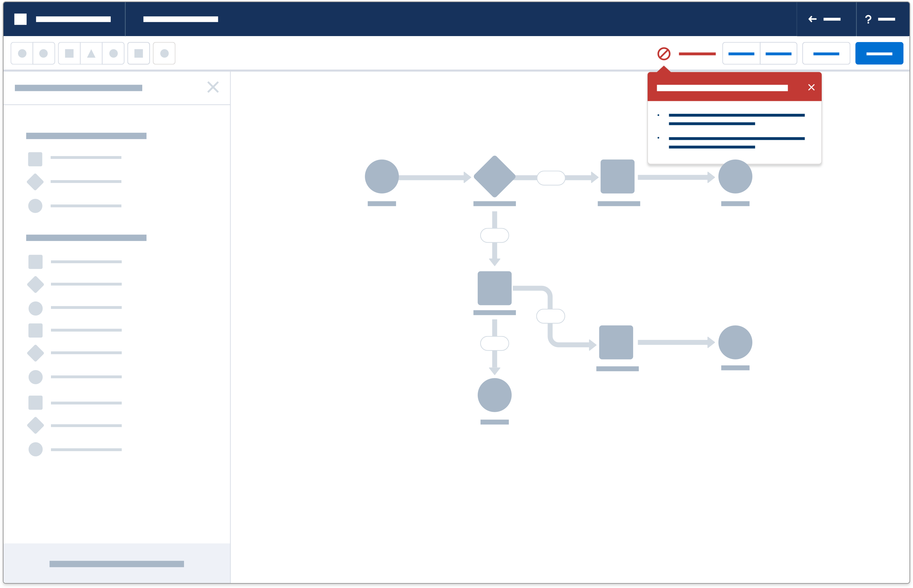Image resolution: width=913 pixels, height=588 pixels.
Task: Select the diamond decision shape on the canvas
Action: [x=494, y=176]
